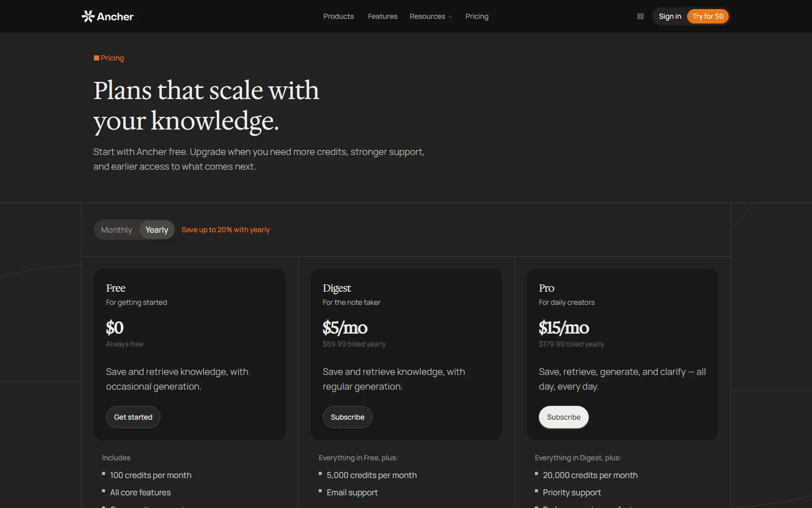Click the orange square Pricing marker
This screenshot has height=508, width=812.
click(96, 58)
